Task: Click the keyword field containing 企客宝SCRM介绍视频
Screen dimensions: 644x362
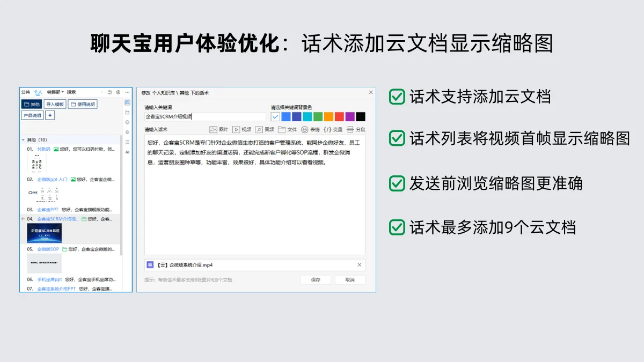Action: pyautogui.click(x=205, y=116)
